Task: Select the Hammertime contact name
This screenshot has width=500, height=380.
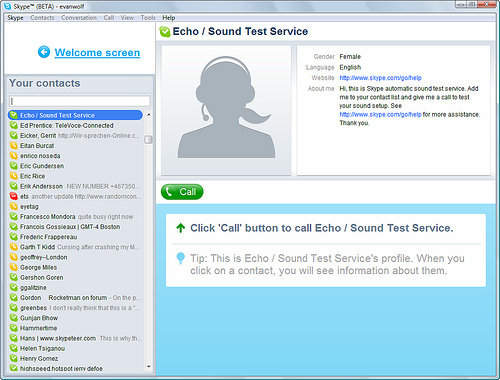Action: [x=38, y=328]
